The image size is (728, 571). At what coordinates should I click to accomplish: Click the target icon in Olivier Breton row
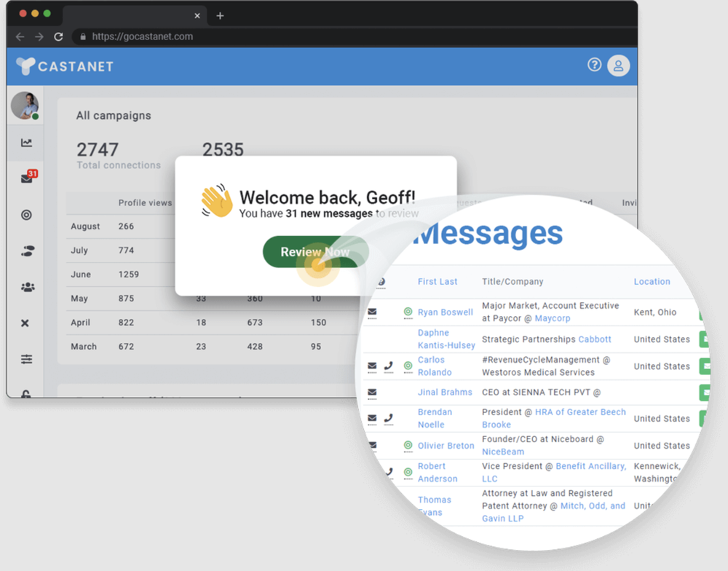pyautogui.click(x=408, y=446)
